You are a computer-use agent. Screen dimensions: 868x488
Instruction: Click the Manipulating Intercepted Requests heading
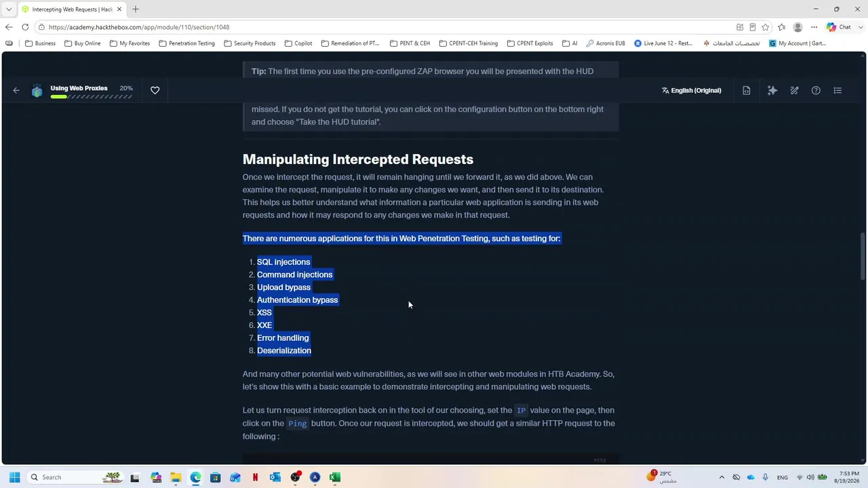pos(358,159)
